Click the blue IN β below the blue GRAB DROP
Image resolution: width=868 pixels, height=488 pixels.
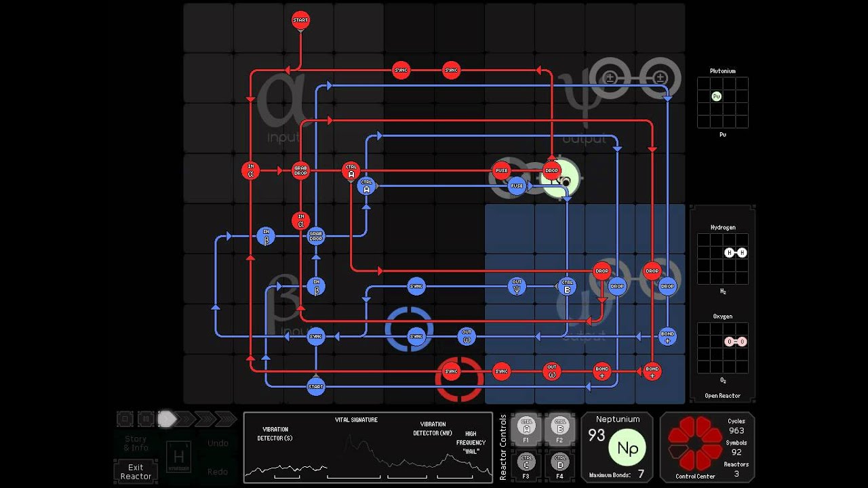point(316,286)
